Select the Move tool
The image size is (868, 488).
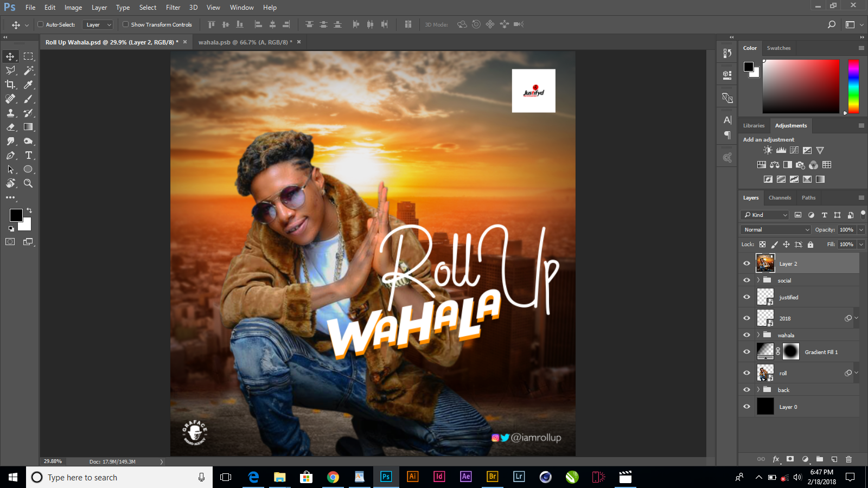[x=10, y=56]
